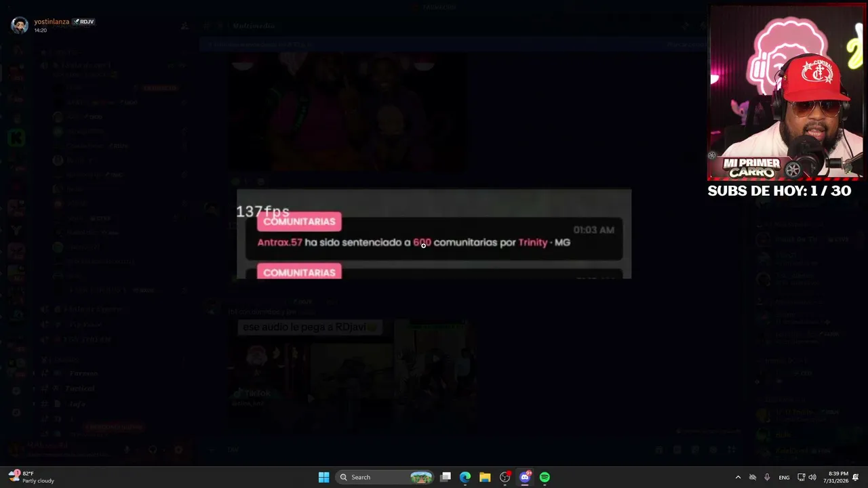This screenshot has height=488, width=868.
Task: Click the OneDrive cloud tray icon
Action: tap(753, 477)
